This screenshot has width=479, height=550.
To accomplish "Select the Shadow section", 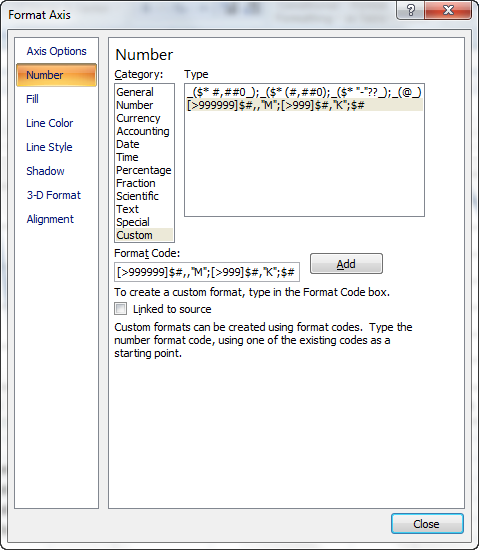I will point(45,171).
